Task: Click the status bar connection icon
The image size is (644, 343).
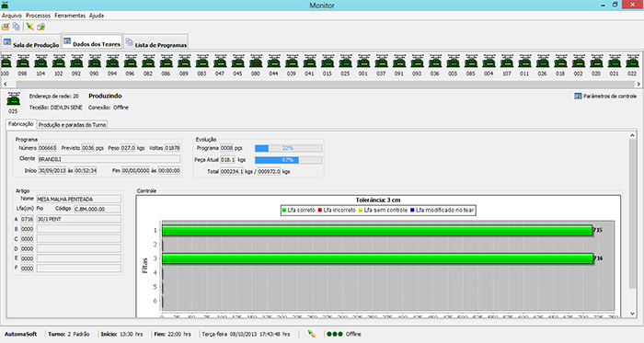Action: [x=312, y=334]
